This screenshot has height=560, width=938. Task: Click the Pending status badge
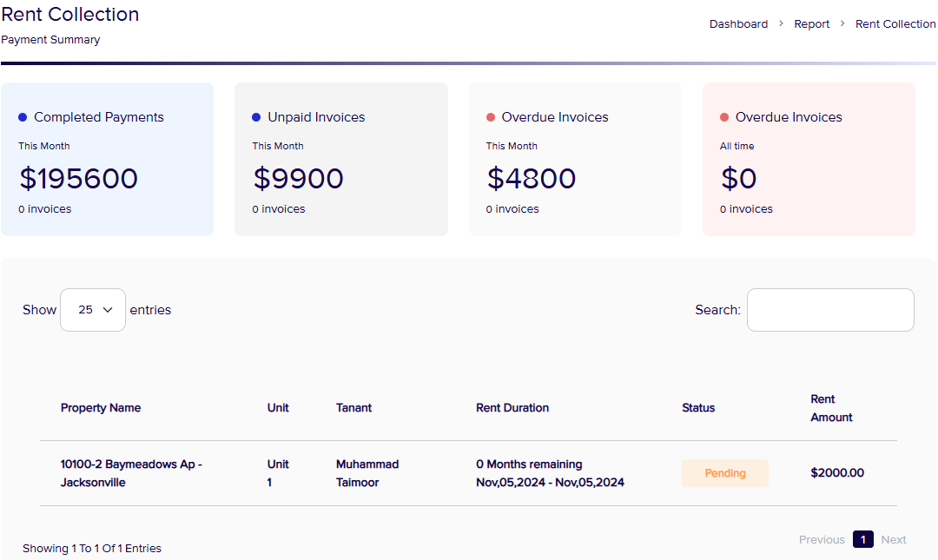724,473
